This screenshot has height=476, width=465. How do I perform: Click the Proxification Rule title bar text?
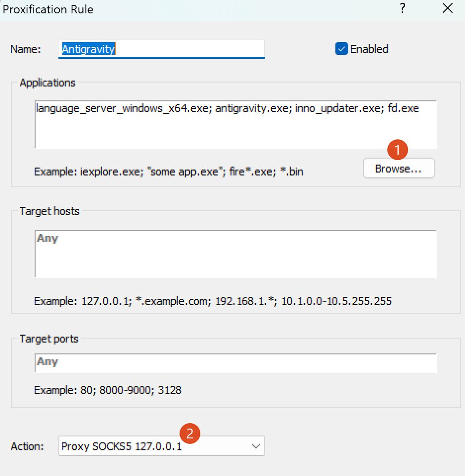tap(48, 9)
